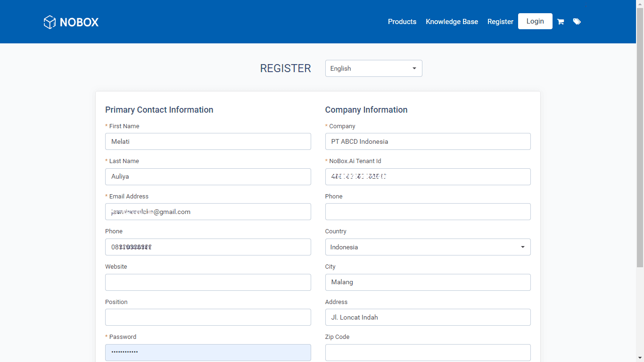Click inside the First Name field
The width and height of the screenshot is (644, 362).
(x=208, y=141)
